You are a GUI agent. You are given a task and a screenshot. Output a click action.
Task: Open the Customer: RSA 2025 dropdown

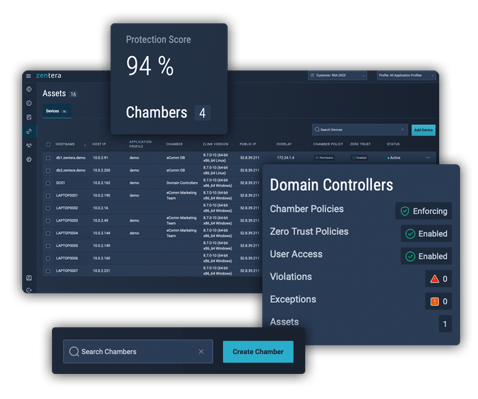tap(337, 75)
